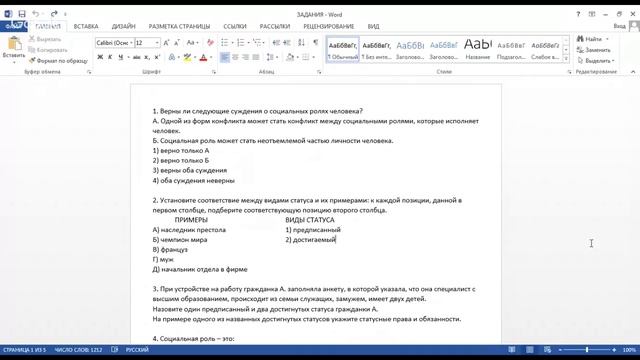This screenshot has width=640, height=360.
Task: Collapse the ribbon with the chevron
Action: pyautogui.click(x=633, y=72)
